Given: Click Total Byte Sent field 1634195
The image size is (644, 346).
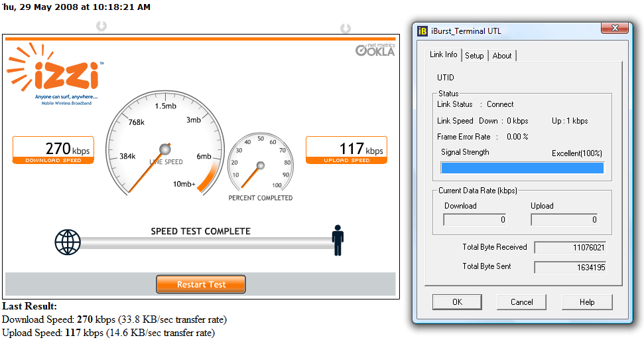Looking at the screenshot, I should 570,268.
